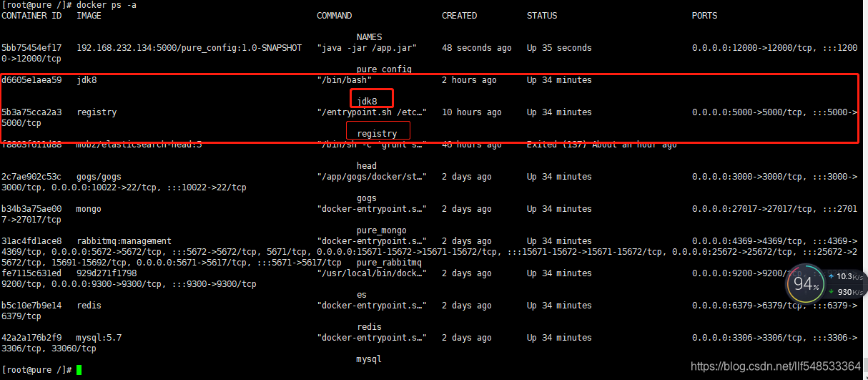Screen dimensions: 868x380
Task: Click the docker ps -a command text
Action: click(x=109, y=5)
